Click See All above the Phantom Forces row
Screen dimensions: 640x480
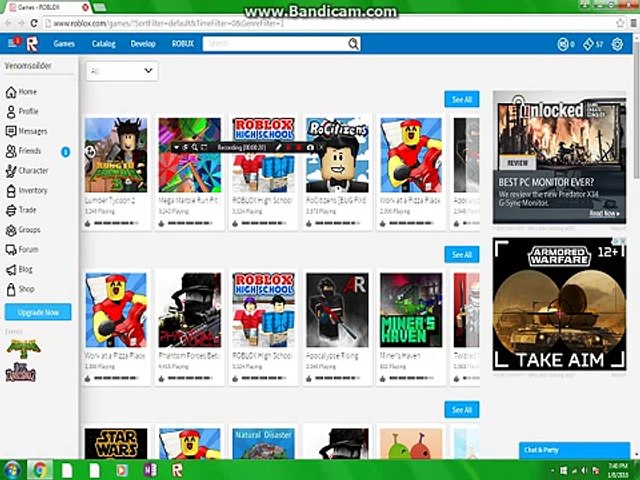point(462,255)
